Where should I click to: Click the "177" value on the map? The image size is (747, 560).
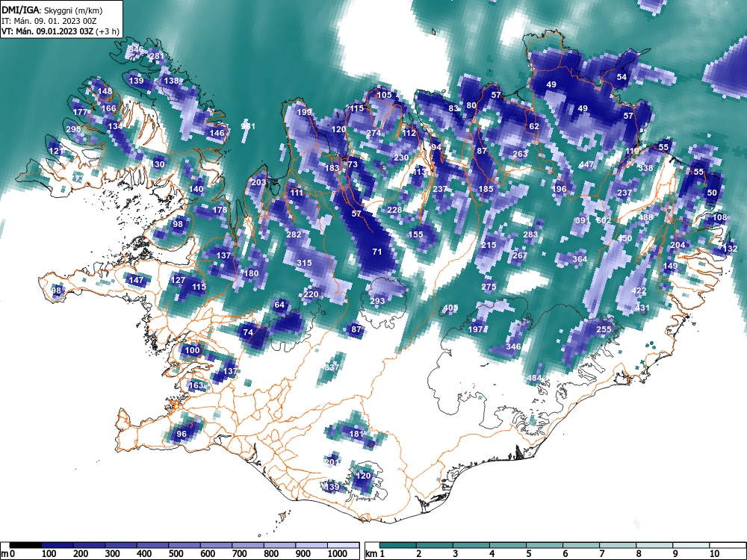point(80,113)
